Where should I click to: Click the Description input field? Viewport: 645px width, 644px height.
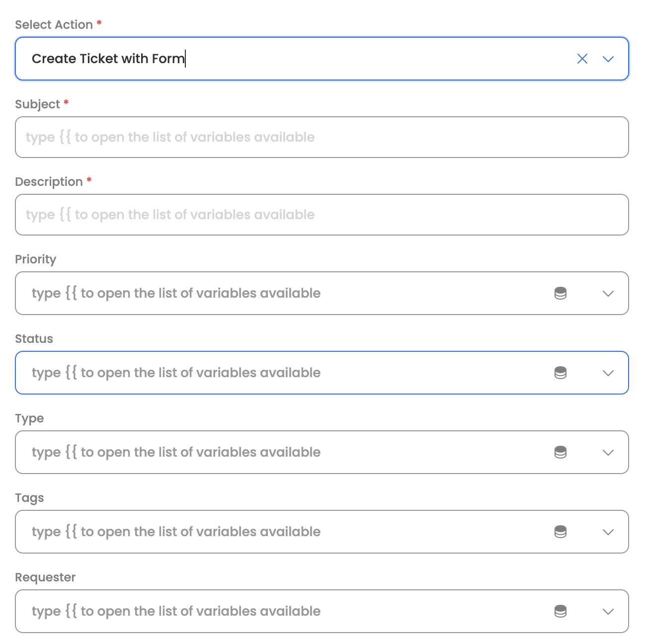[322, 215]
